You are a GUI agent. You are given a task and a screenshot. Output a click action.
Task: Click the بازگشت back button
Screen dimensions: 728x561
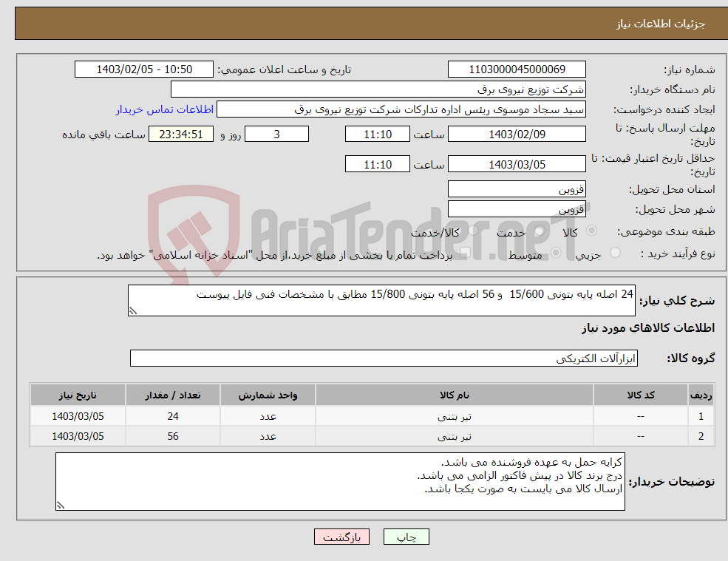(341, 537)
